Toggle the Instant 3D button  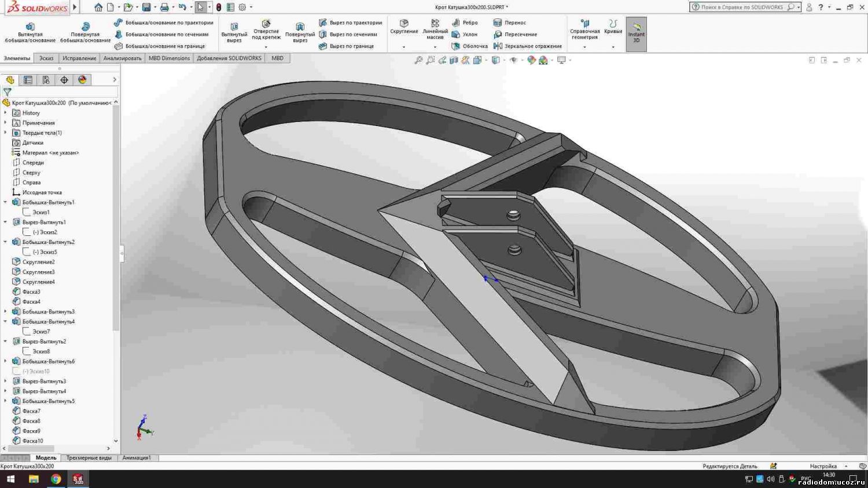tap(637, 34)
